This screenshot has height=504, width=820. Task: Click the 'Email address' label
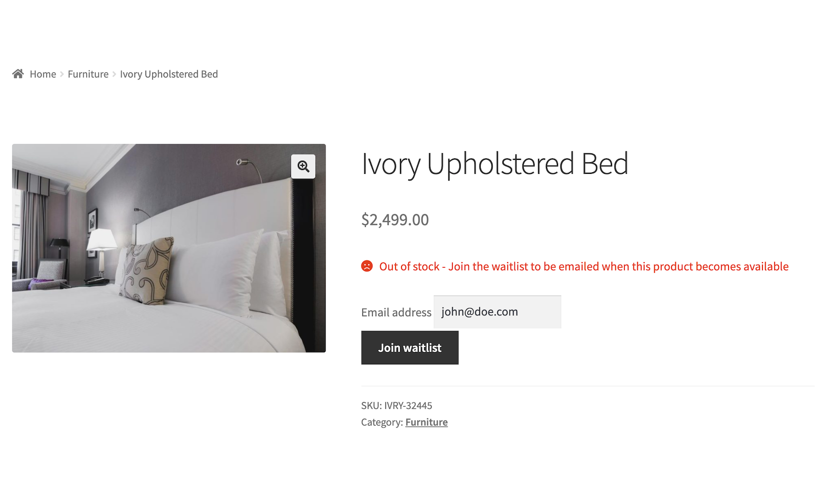[x=396, y=313]
